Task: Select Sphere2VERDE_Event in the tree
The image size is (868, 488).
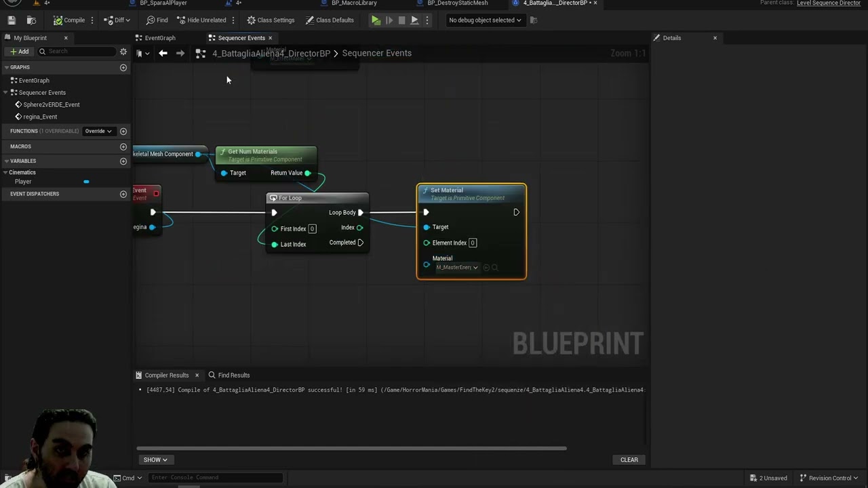Action: tap(52, 104)
